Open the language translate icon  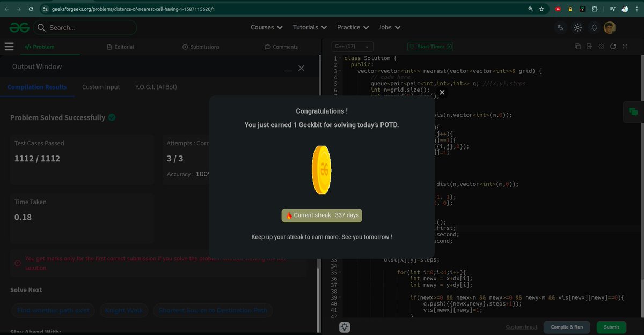(x=561, y=27)
